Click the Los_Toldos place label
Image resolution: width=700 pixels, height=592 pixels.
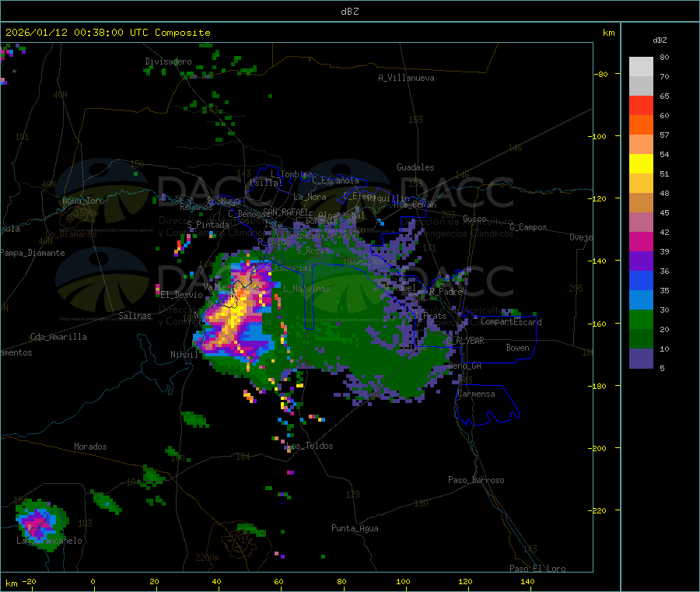coord(310,446)
